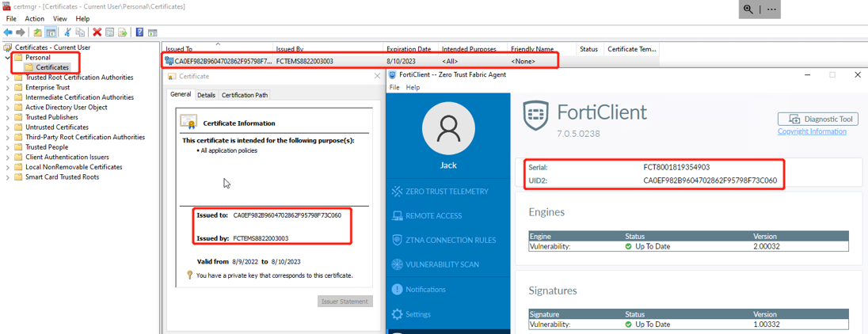Expand Active Directory User Object node

point(6,108)
